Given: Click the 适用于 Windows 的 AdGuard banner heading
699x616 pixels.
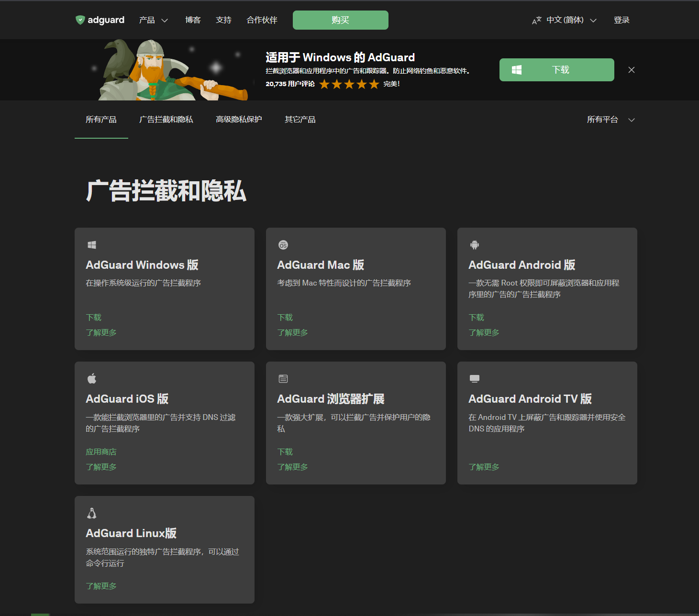Looking at the screenshot, I should [340, 57].
